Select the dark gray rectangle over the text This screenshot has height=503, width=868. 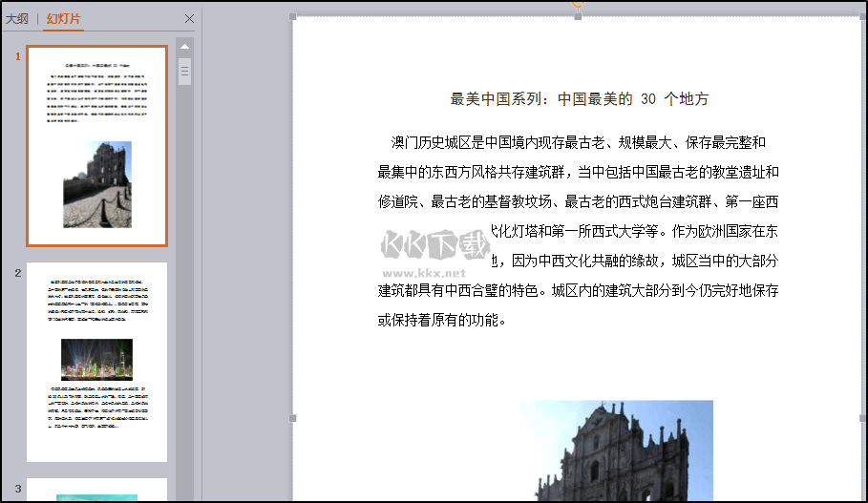[x=435, y=254]
